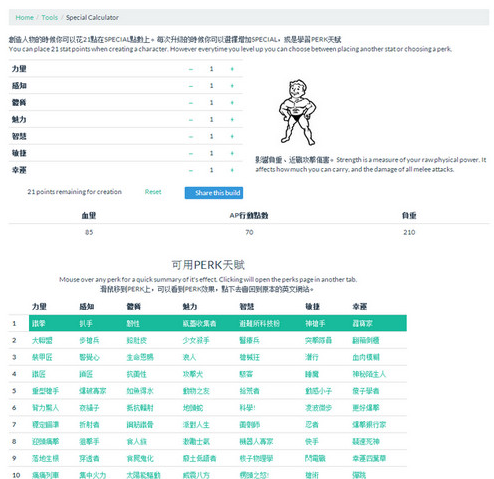
Task: Increase 體質 (Endurance) with its plus icon
Action: (x=232, y=103)
